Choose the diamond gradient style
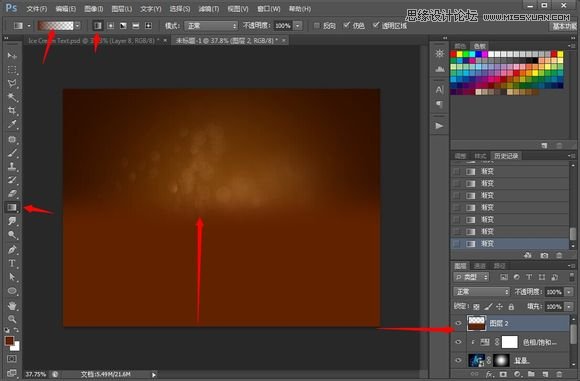This screenshot has width=580, height=381. pyautogui.click(x=148, y=26)
